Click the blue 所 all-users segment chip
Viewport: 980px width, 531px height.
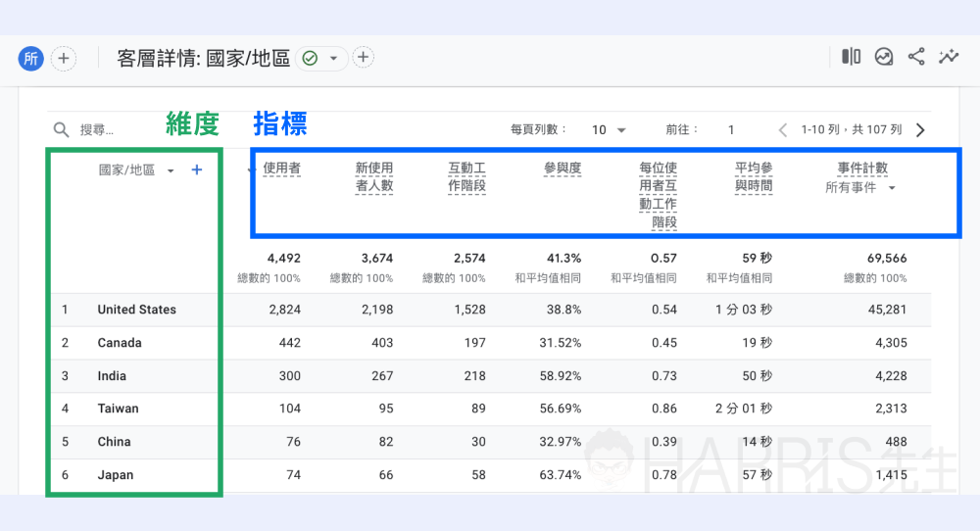tap(30, 59)
